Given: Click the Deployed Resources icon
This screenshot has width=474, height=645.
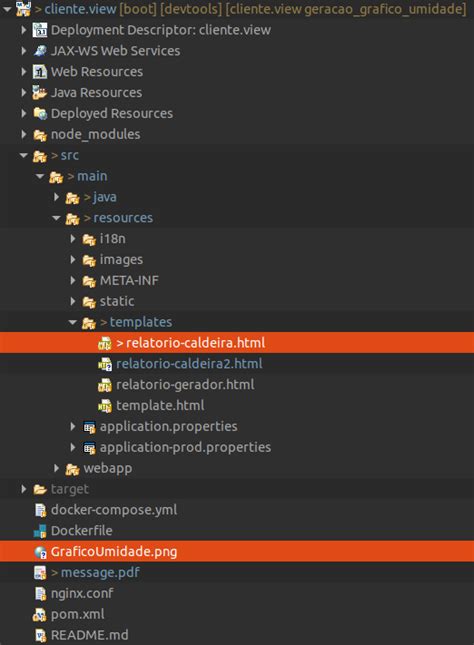Looking at the screenshot, I should [x=40, y=113].
